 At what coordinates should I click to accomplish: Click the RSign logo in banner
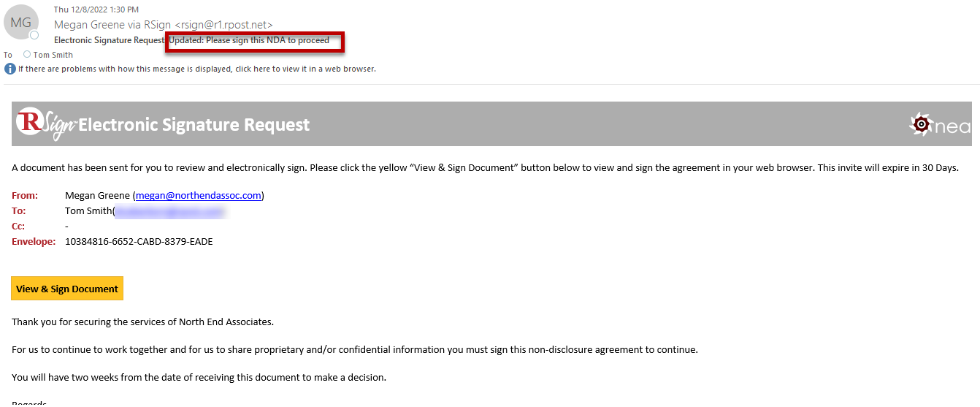tap(47, 123)
